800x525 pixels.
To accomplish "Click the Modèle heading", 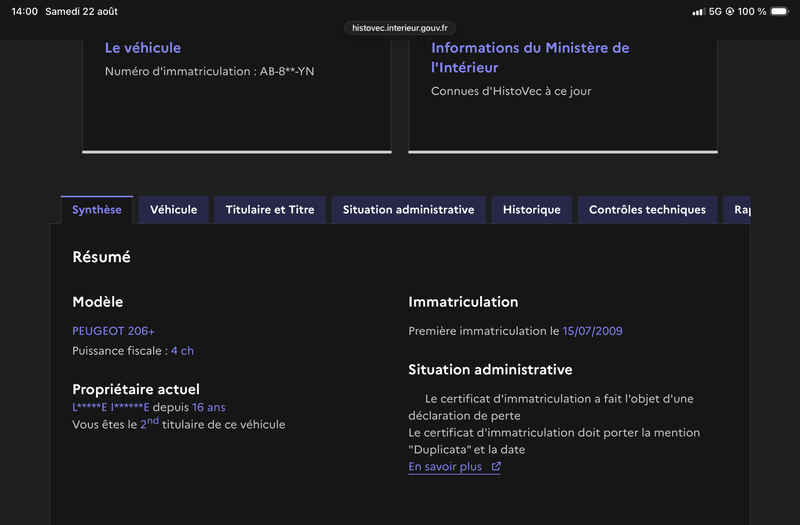I will click(97, 302).
